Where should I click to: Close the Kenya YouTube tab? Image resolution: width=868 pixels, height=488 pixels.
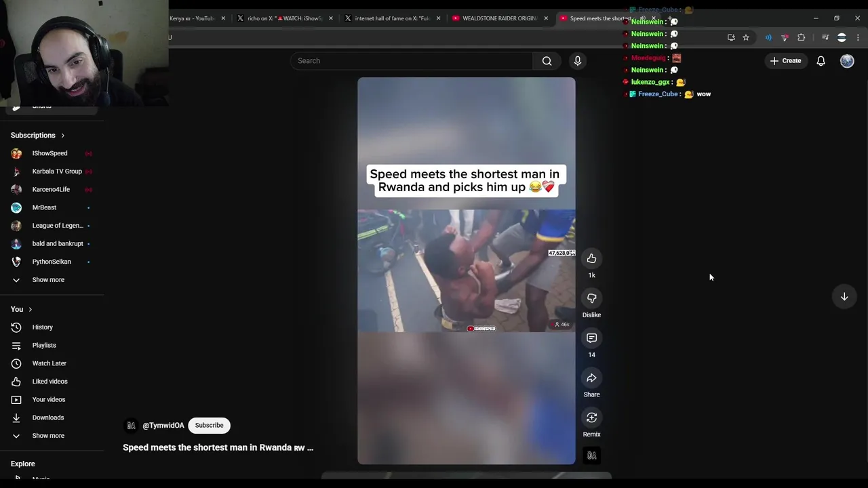(x=223, y=18)
